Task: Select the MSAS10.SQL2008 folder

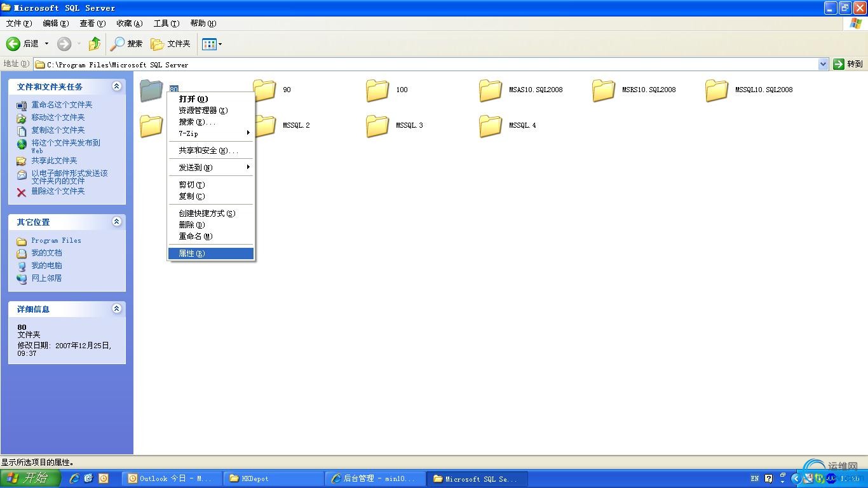Action: (521, 90)
